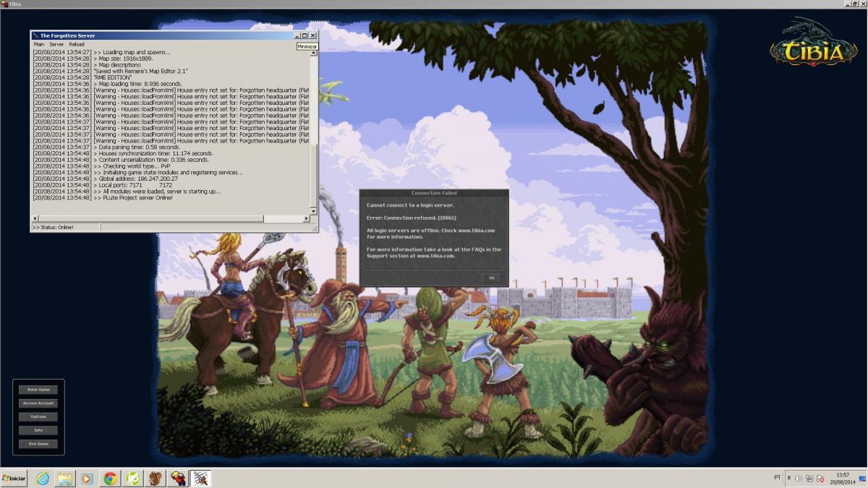Click the green circular app taskbar icon
Image resolution: width=868 pixels, height=488 pixels.
coord(132,479)
